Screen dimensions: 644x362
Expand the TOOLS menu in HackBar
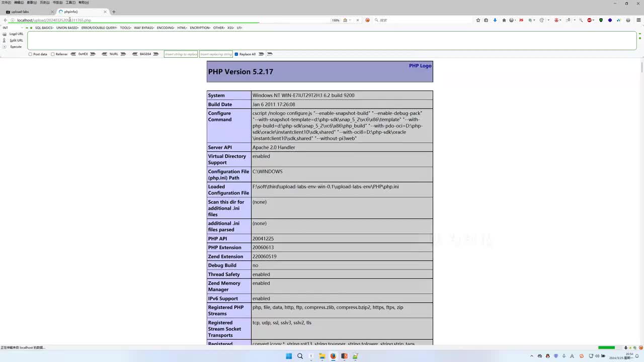126,28
